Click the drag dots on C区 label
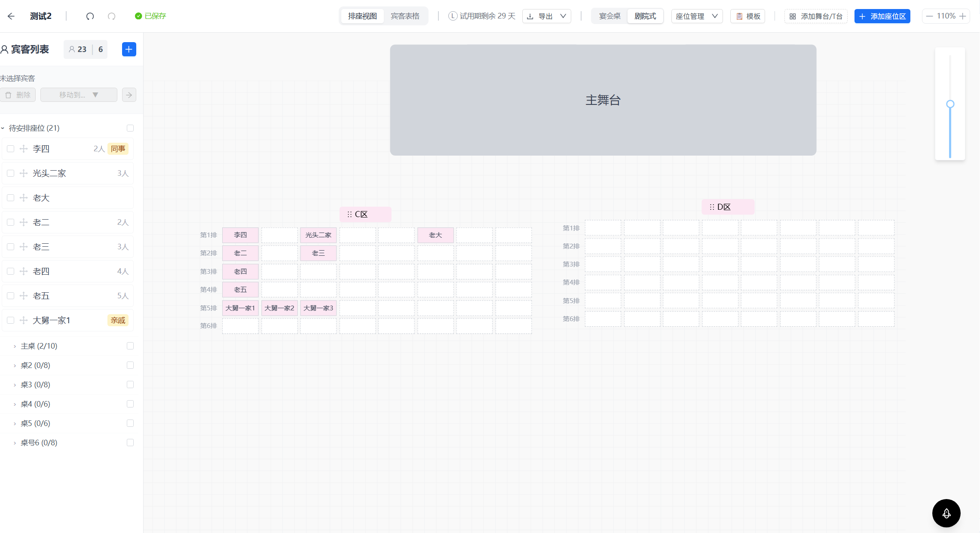Screen dimensions: 980x533 click(x=349, y=214)
